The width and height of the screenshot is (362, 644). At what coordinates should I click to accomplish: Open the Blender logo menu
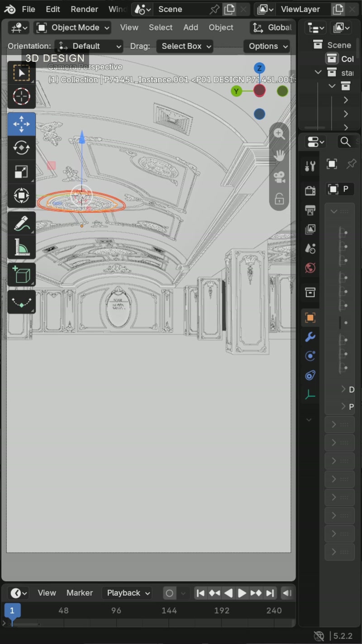click(10, 9)
